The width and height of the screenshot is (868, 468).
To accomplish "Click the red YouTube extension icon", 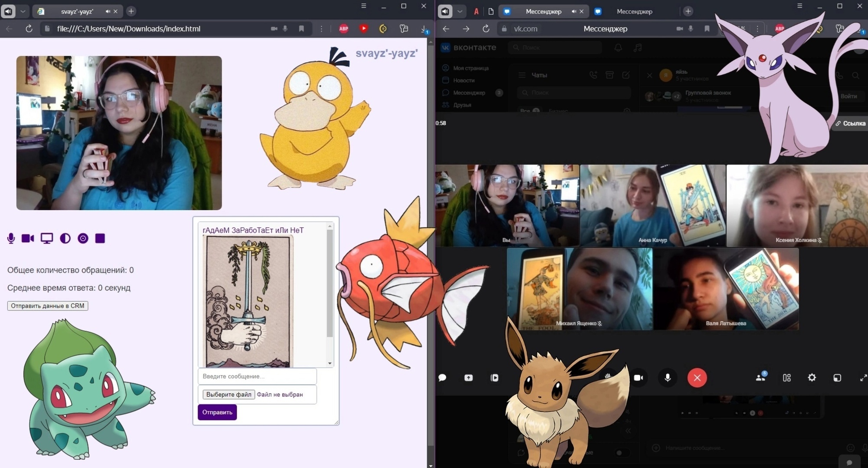I will (x=364, y=29).
